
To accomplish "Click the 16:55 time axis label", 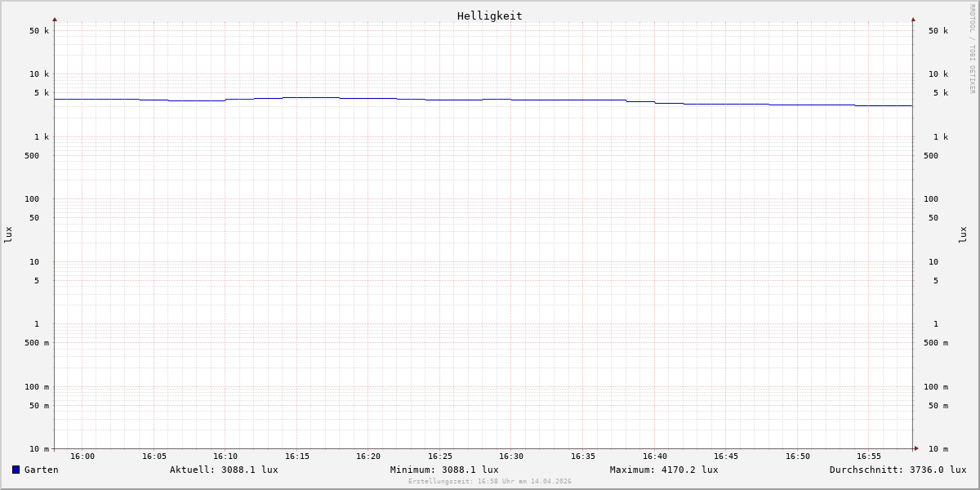I will (869, 457).
